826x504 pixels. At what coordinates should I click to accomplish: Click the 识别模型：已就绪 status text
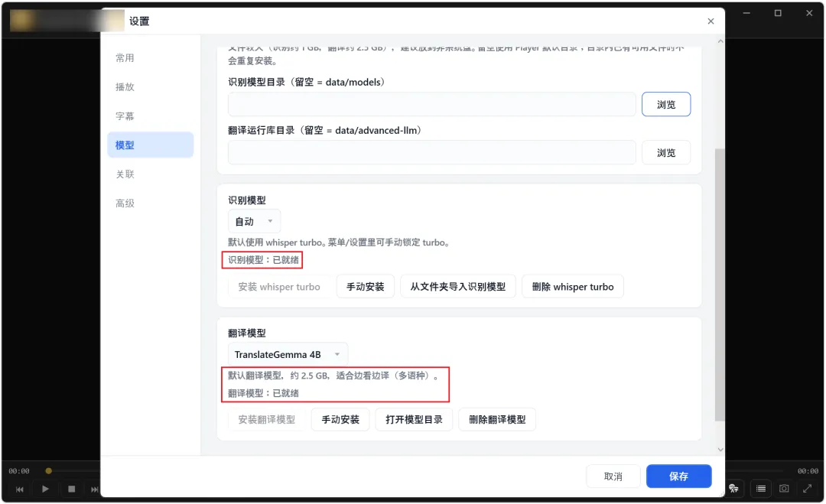pyautogui.click(x=263, y=259)
